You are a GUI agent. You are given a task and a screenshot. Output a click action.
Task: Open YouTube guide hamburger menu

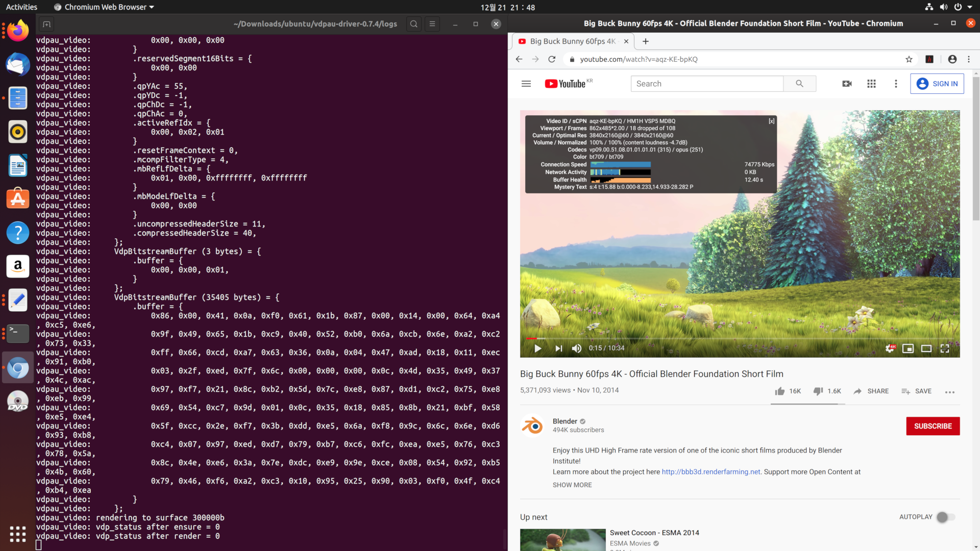click(526, 84)
